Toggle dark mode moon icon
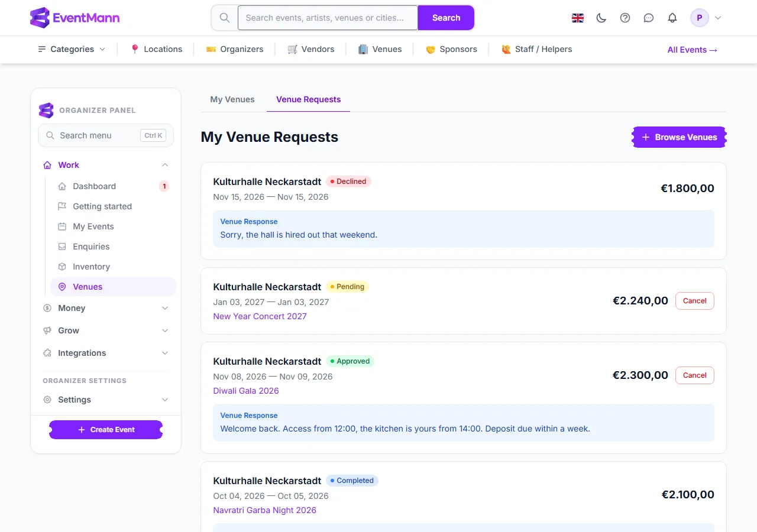Screen dimensions: 757x532 point(601,18)
